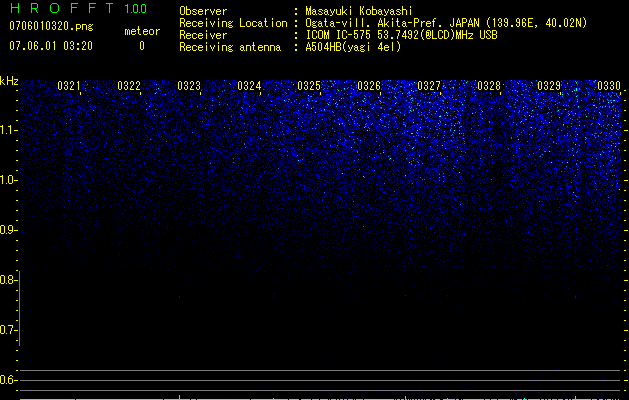This screenshot has width=629, height=400.
Task: Click the Receiving Location label
Action: 233,23
